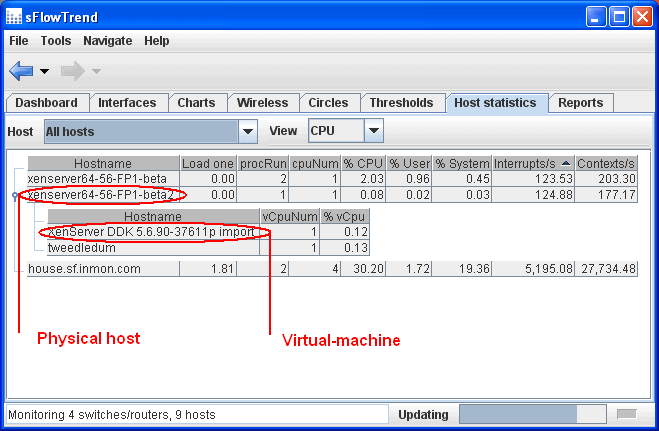
Task: Maximize the sFlowTrend window
Action: coord(619,17)
